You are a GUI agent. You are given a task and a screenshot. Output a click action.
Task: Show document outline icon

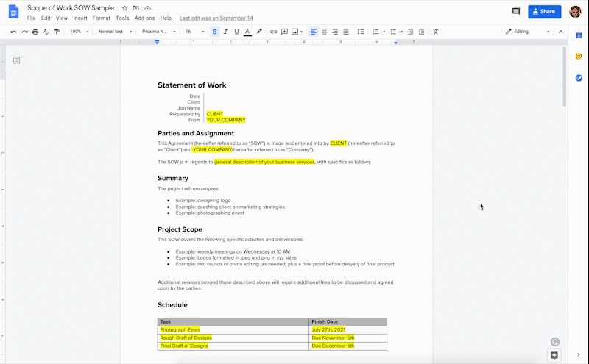(x=16, y=60)
